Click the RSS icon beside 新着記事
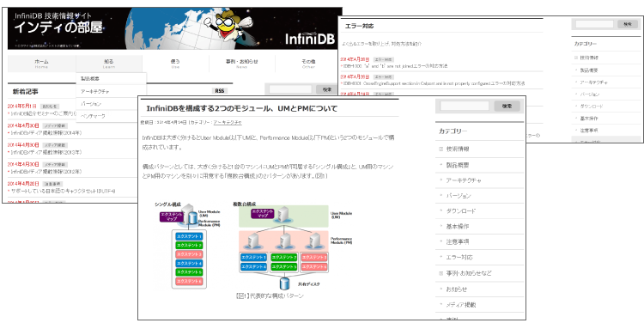This screenshot has width=644, height=323. (220, 91)
